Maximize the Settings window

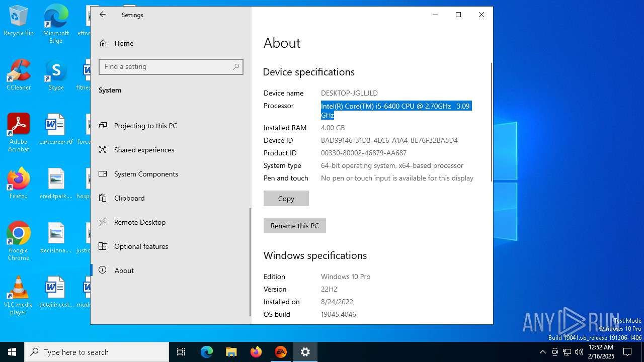point(458,15)
